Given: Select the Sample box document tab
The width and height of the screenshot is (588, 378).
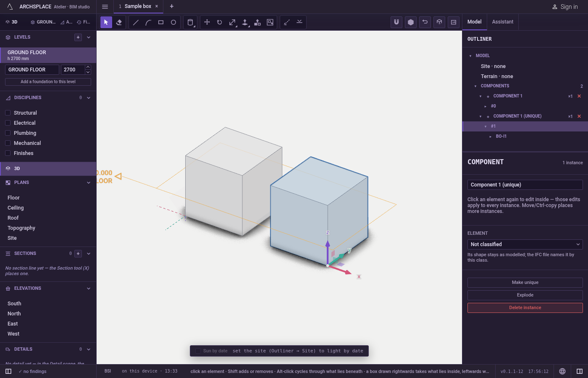Looking at the screenshot, I should (138, 6).
